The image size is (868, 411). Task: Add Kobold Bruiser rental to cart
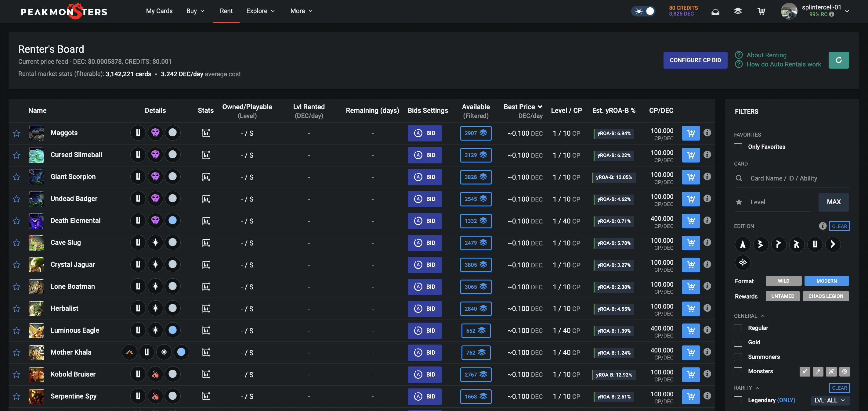pyautogui.click(x=691, y=374)
